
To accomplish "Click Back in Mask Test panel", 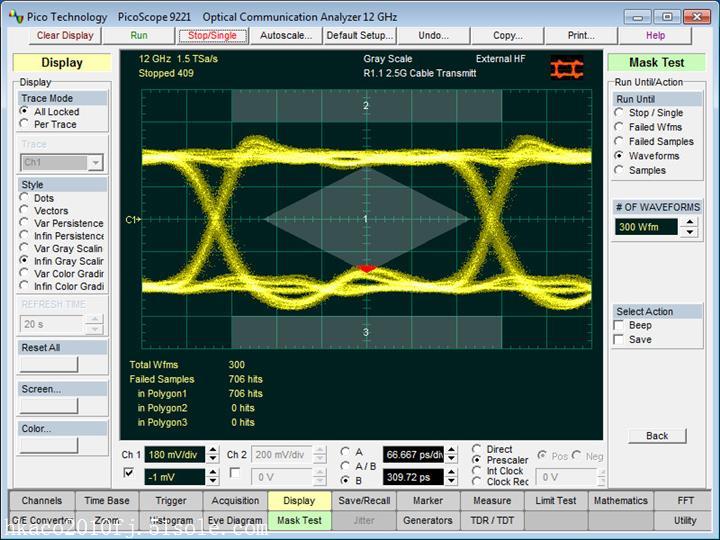I will pyautogui.click(x=657, y=436).
